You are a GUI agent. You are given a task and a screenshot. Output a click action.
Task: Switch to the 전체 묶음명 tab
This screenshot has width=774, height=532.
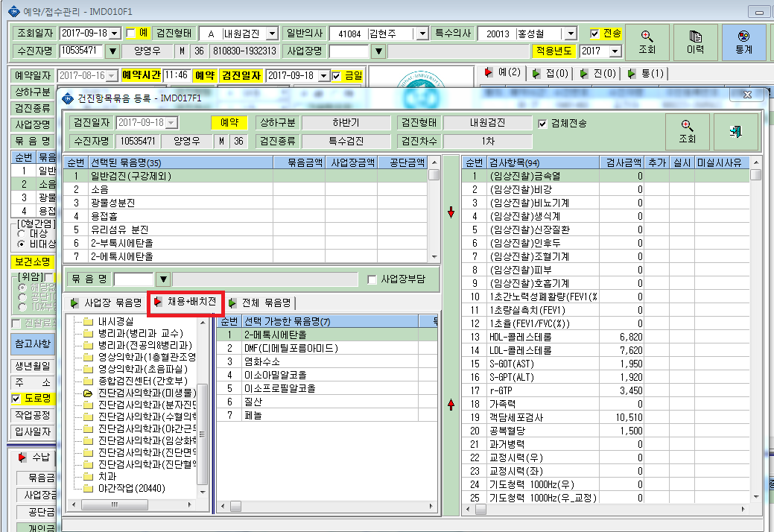point(261,303)
